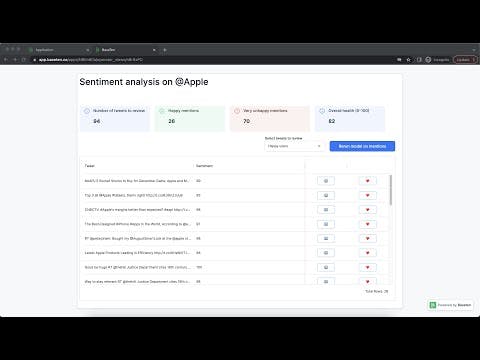Image resolution: width=480 pixels, height=360 pixels.
Task: Switch to the Application browser tab
Action: pyautogui.click(x=58, y=50)
